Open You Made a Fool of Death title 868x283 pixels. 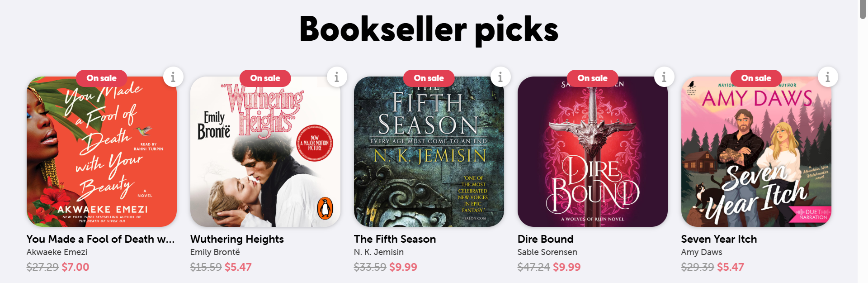pos(100,239)
